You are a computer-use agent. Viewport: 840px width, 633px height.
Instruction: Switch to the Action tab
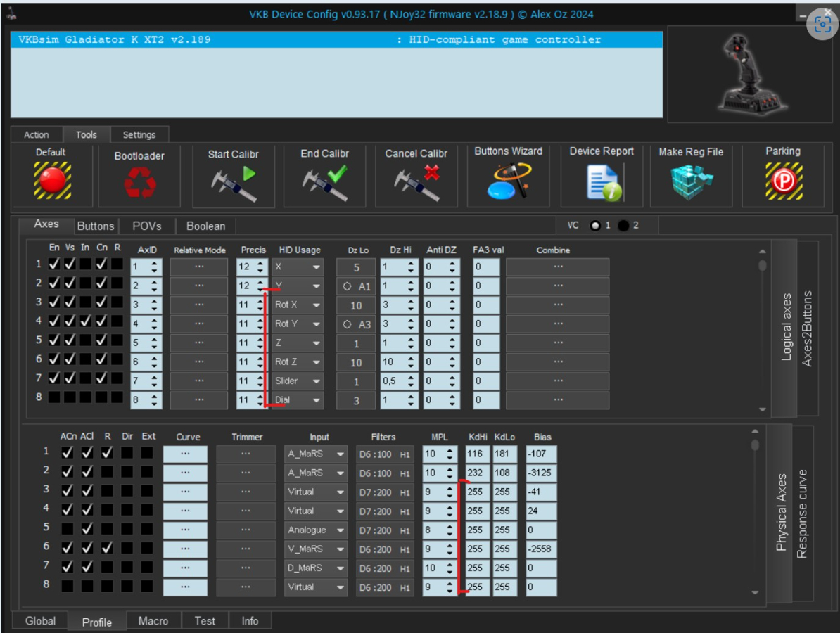[x=37, y=135]
